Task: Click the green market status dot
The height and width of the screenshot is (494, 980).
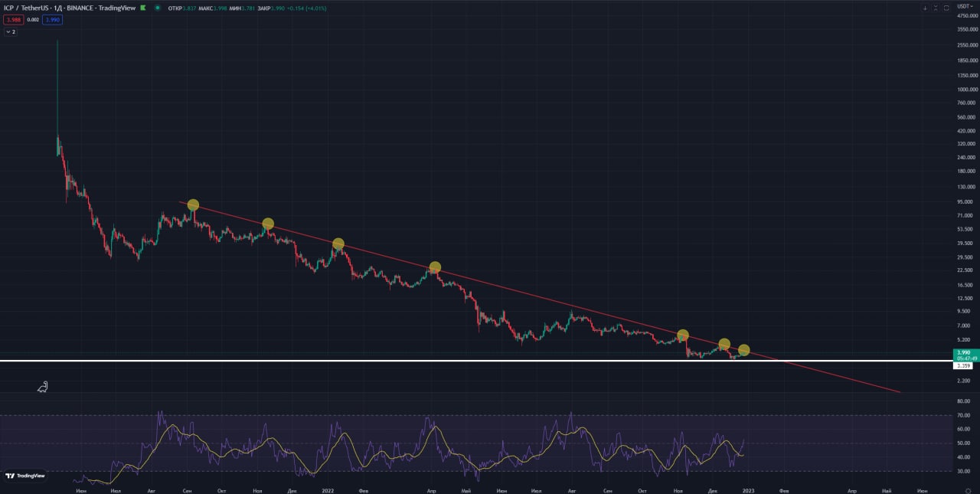Action: 158,8
